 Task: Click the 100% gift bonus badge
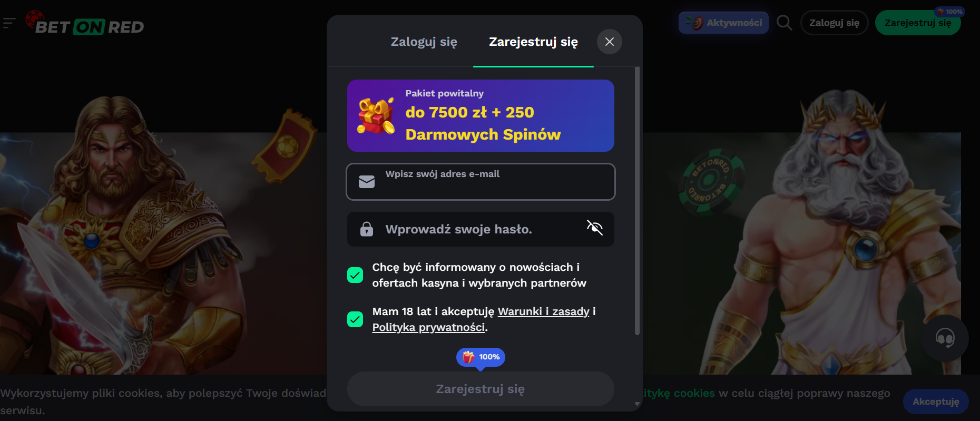coord(481,357)
